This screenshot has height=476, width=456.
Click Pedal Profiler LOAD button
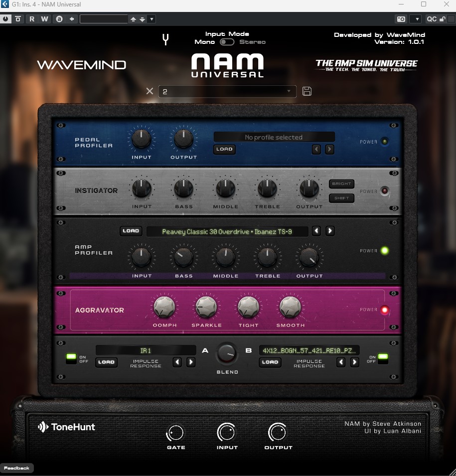[x=224, y=149]
